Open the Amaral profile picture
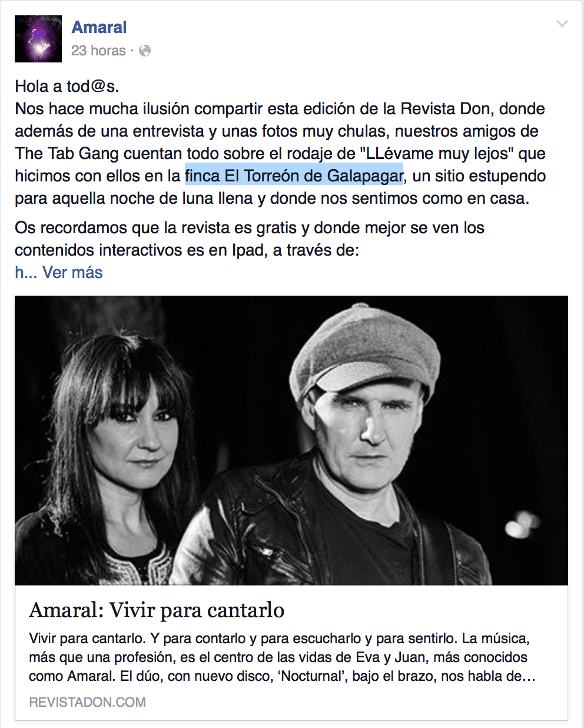 point(38,39)
